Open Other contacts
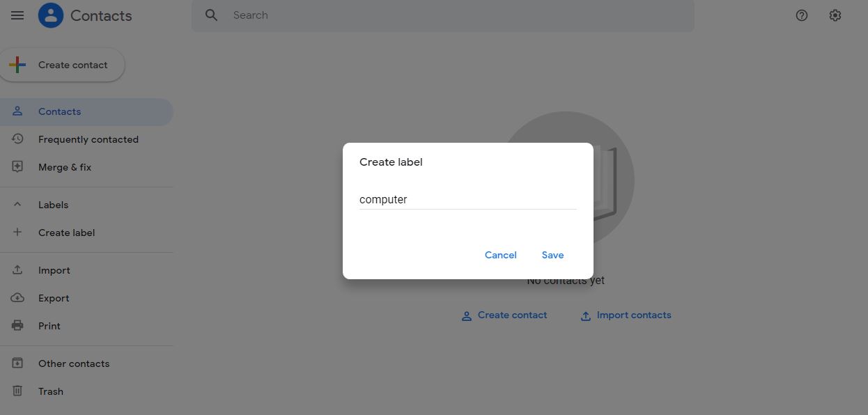Screen dimensions: 868x415 pyautogui.click(x=86, y=363)
